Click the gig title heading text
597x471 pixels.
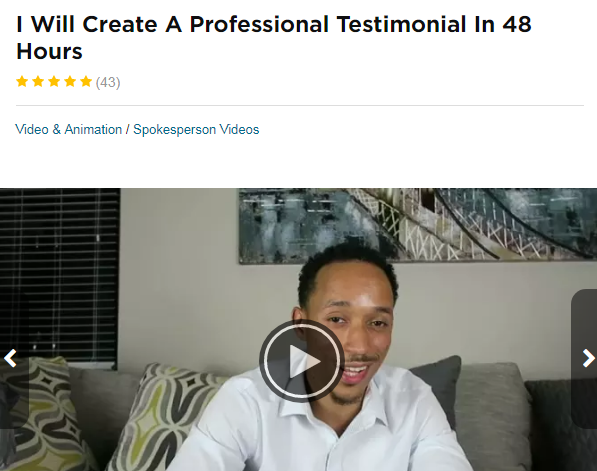point(273,38)
